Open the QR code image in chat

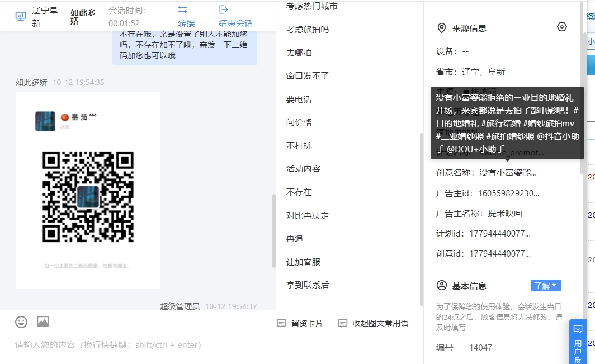(88, 191)
